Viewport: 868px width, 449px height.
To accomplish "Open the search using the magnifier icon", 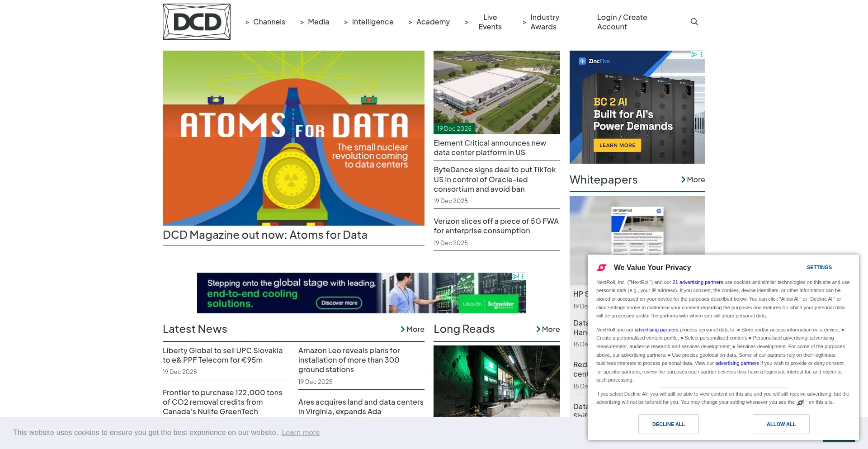I will tap(694, 22).
